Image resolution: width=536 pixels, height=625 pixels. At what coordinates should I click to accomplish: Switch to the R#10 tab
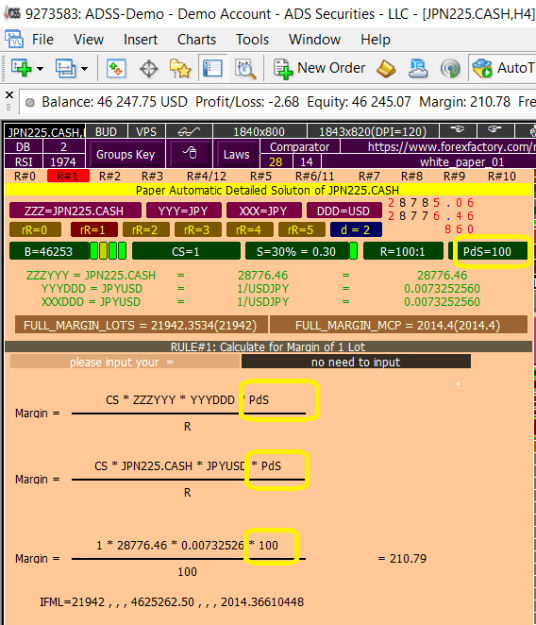(x=502, y=176)
